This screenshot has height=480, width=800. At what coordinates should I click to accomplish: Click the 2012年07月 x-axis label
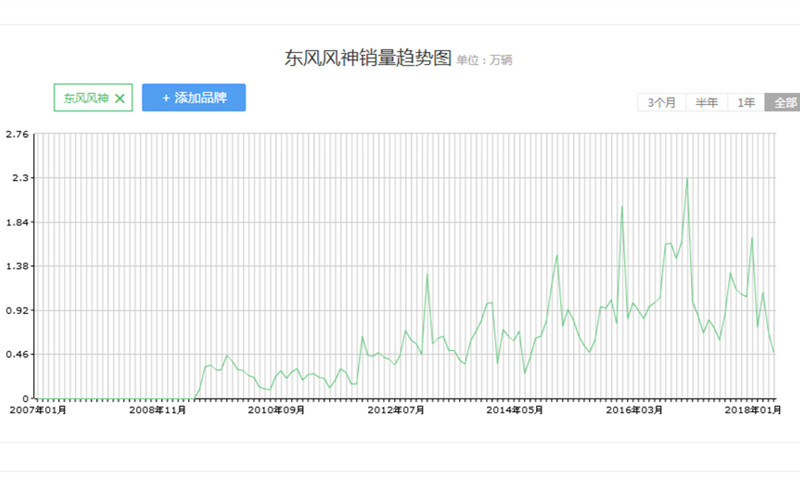tap(396, 409)
